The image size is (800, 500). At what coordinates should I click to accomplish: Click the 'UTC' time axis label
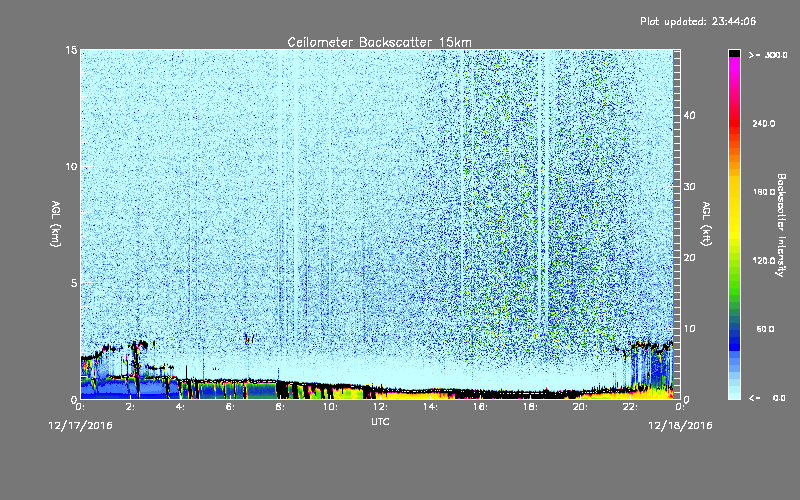pyautogui.click(x=380, y=421)
